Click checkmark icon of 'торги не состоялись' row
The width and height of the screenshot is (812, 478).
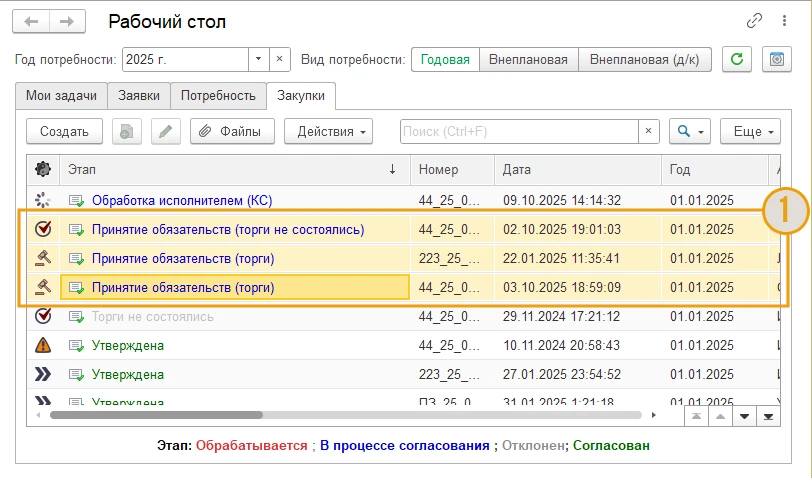coord(43,229)
